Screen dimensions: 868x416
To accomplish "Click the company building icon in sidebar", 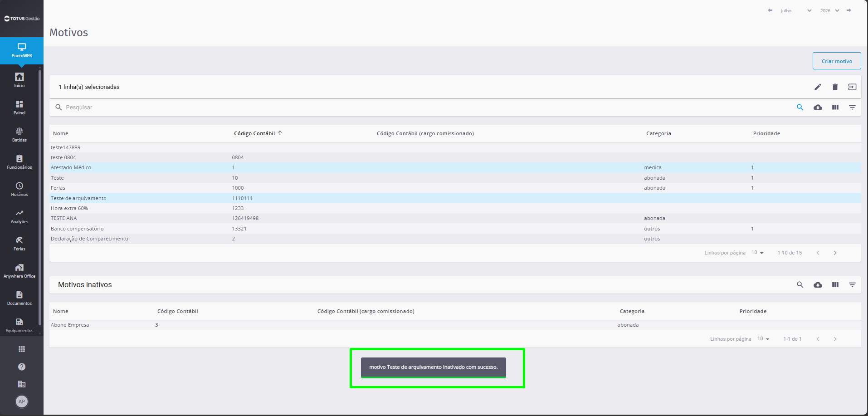I will click(x=22, y=384).
